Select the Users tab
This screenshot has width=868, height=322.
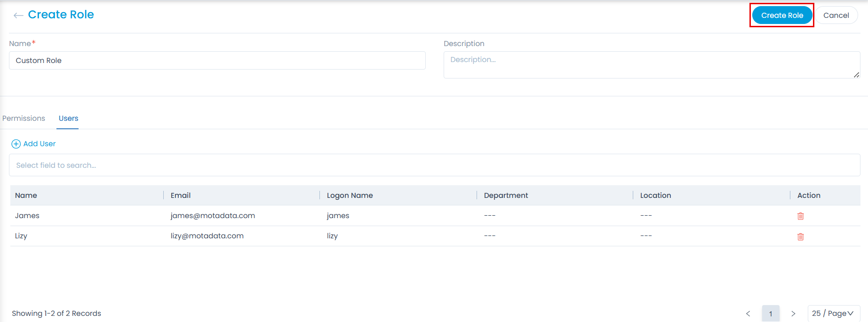click(68, 118)
